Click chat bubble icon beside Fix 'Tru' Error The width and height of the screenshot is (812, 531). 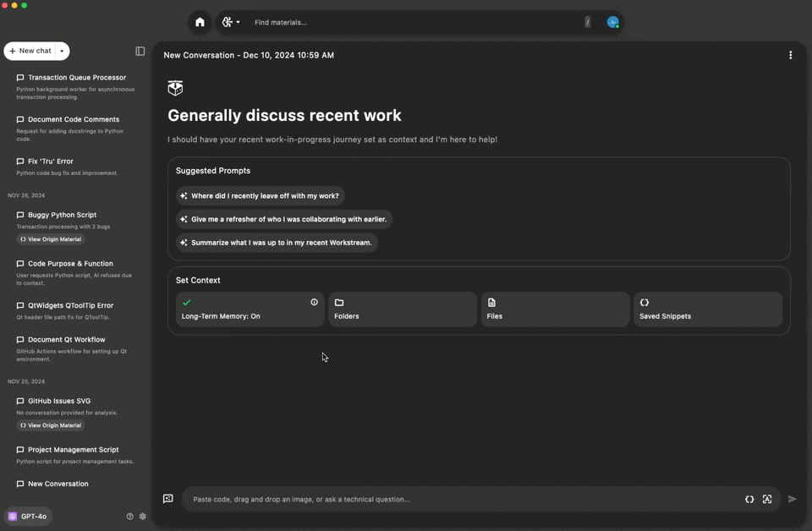20,161
